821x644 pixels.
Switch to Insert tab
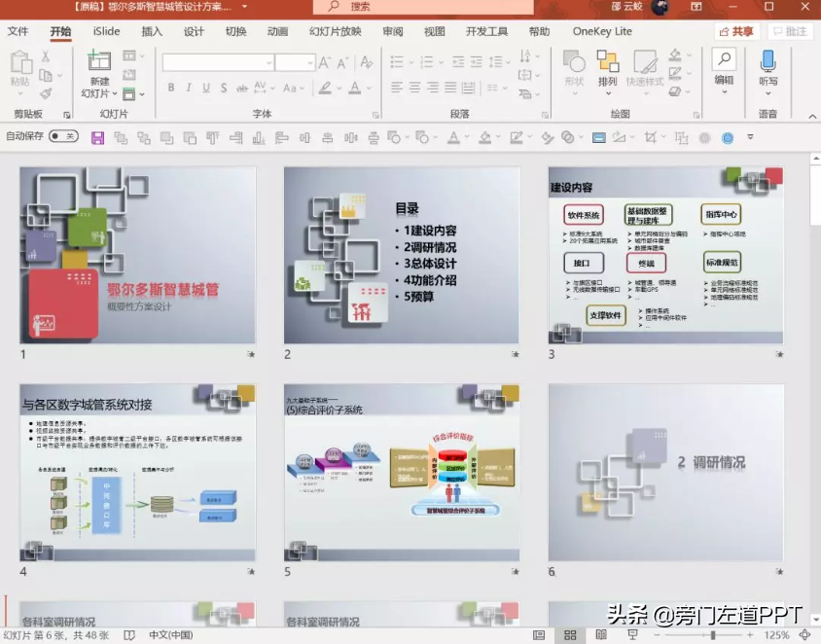[x=152, y=31]
